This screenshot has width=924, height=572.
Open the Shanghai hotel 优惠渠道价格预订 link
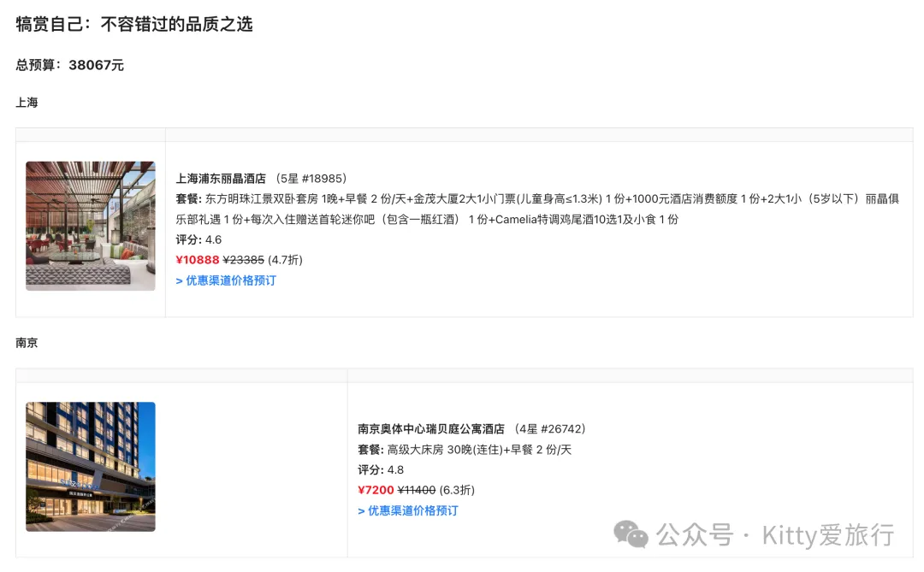[226, 280]
